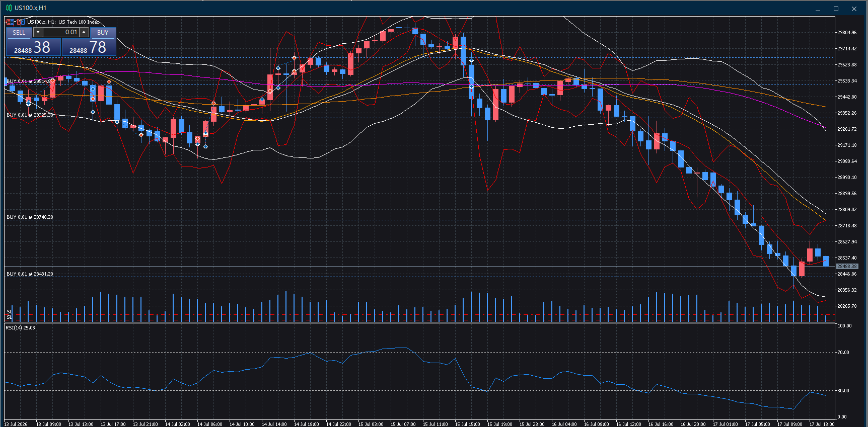Click the candlestick chart icon in title bar
The image size is (868, 427).
9,8
